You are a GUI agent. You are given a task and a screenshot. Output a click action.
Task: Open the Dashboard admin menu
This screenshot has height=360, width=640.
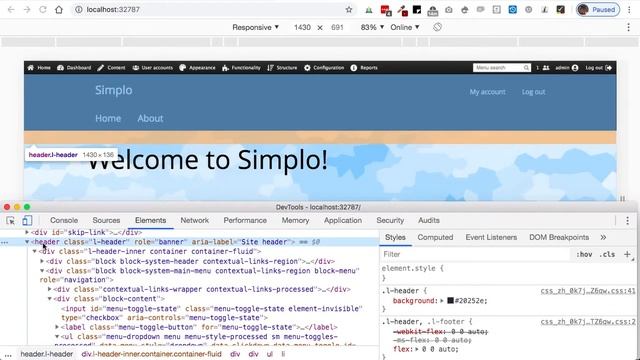point(74,68)
